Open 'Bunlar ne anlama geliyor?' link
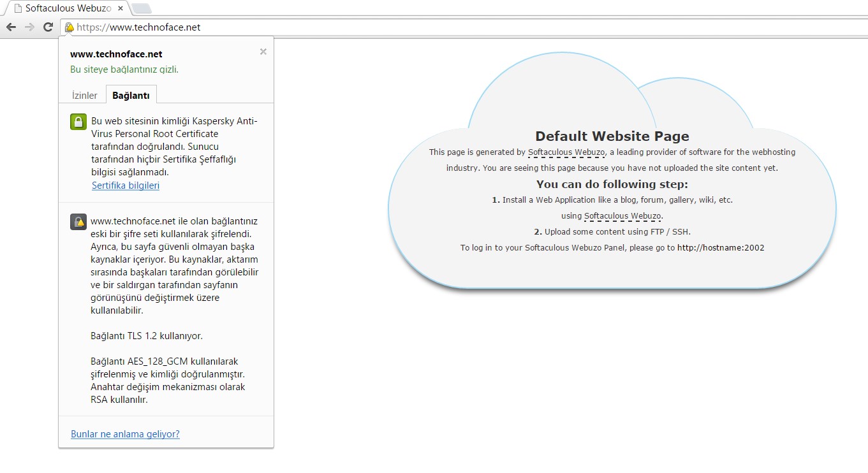Viewport: 868px width, 473px height. click(x=125, y=434)
